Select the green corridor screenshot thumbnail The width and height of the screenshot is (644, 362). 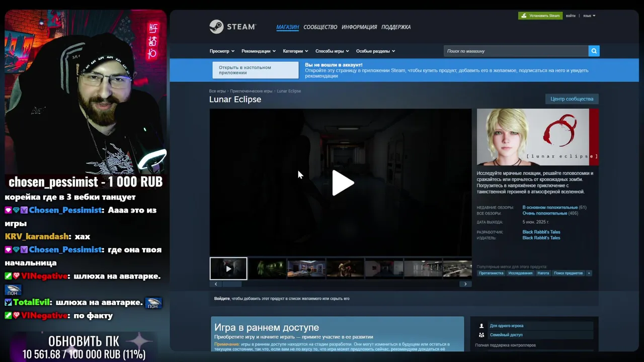coord(267,268)
